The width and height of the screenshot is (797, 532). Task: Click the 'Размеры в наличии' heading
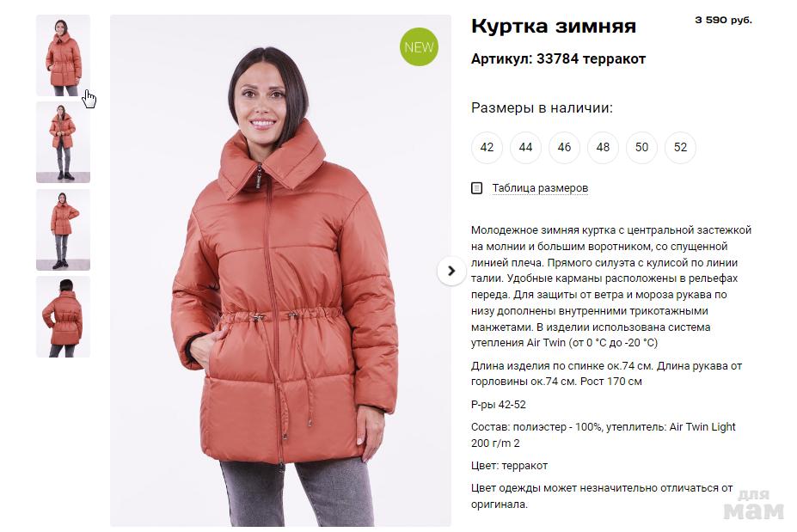point(542,107)
